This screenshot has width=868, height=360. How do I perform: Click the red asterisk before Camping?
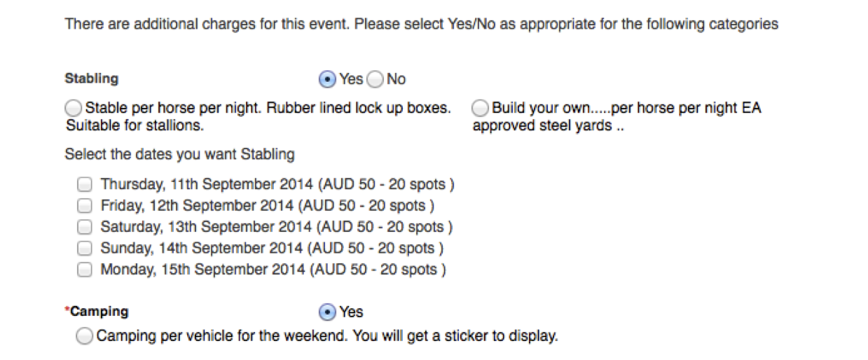[67, 310]
